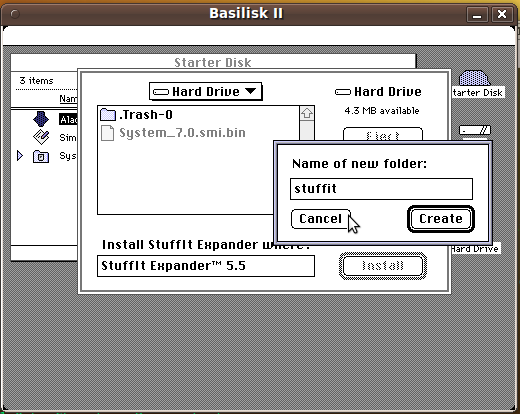Click the .Trash-0 folder icon
Image resolution: width=520 pixels, height=414 pixels.
[x=108, y=115]
